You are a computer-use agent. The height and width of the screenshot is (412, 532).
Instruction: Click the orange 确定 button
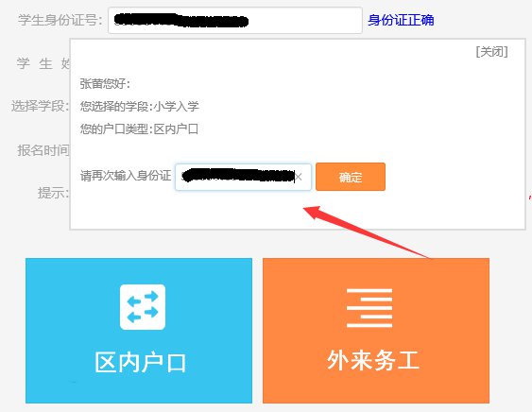[x=351, y=177]
